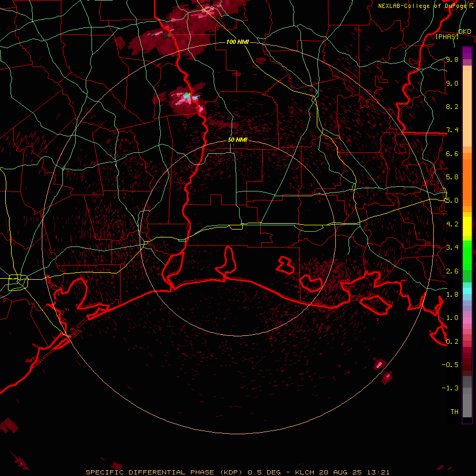Pick the bright green segment of color bar
This screenshot has width=476, height=476.
[467, 255]
